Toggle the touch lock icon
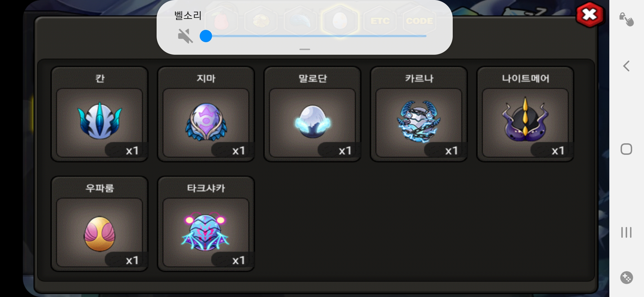The image size is (644, 297). pyautogui.click(x=626, y=19)
